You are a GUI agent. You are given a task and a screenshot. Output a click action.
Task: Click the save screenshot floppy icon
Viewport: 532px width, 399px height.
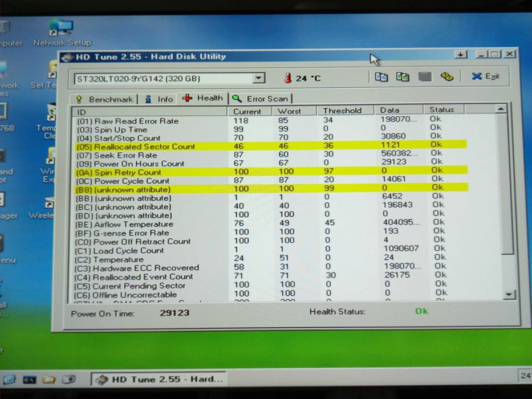pyautogui.click(x=425, y=77)
